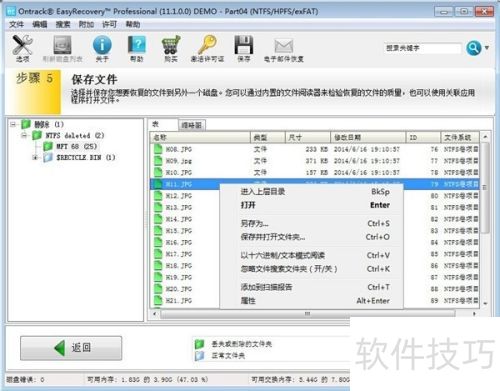Select the row with ID 76 size 233 KB

[315, 149]
